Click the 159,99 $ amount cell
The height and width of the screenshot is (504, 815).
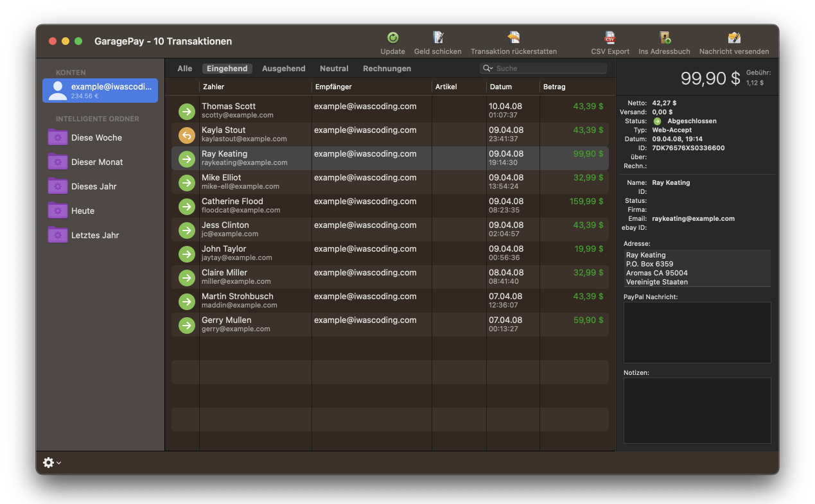coord(586,201)
